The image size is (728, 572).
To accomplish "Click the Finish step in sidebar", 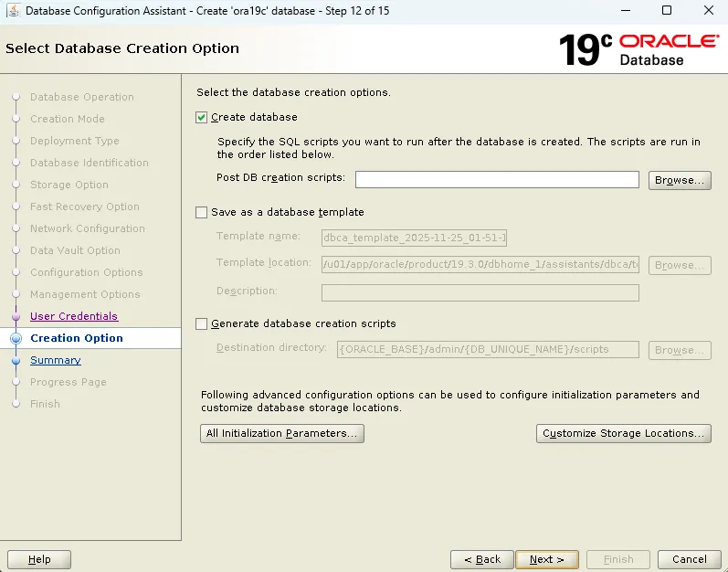I will pos(45,404).
